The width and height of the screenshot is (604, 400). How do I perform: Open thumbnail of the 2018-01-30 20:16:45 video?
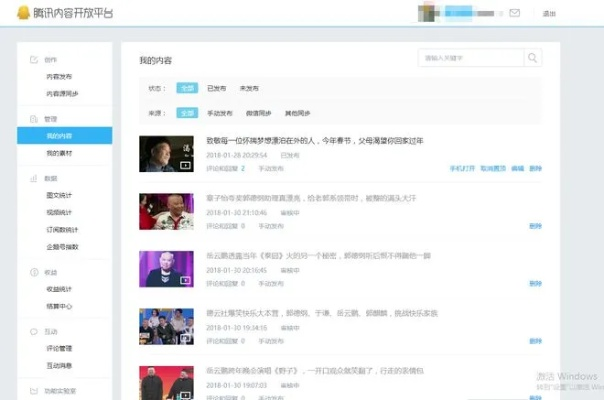166,269
